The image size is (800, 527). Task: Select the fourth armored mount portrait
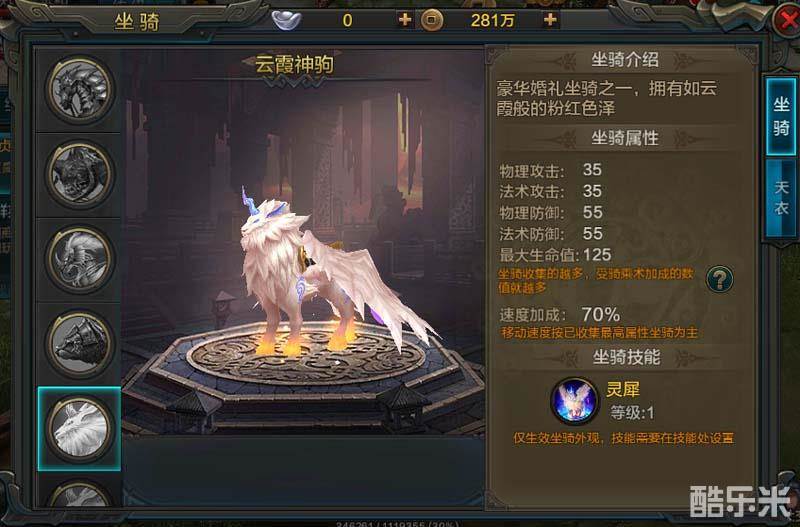(80, 344)
